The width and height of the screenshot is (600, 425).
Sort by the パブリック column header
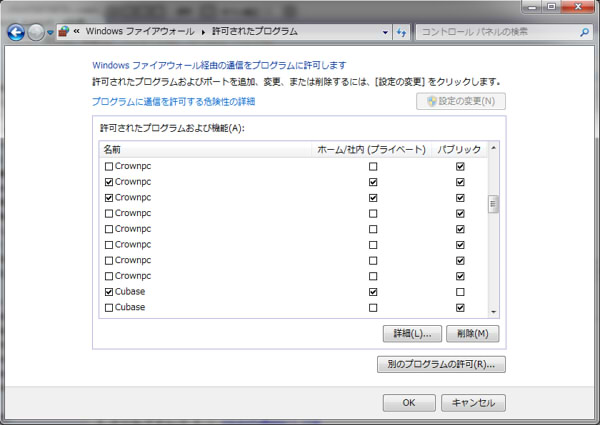(459, 149)
